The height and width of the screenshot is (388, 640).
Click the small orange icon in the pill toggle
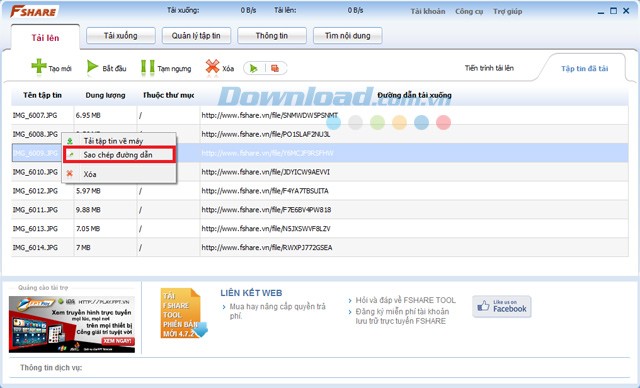click(275, 68)
